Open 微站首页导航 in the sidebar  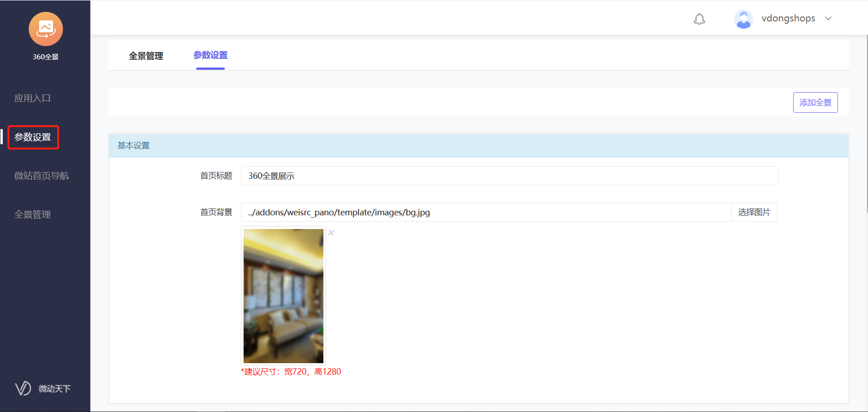tap(42, 176)
